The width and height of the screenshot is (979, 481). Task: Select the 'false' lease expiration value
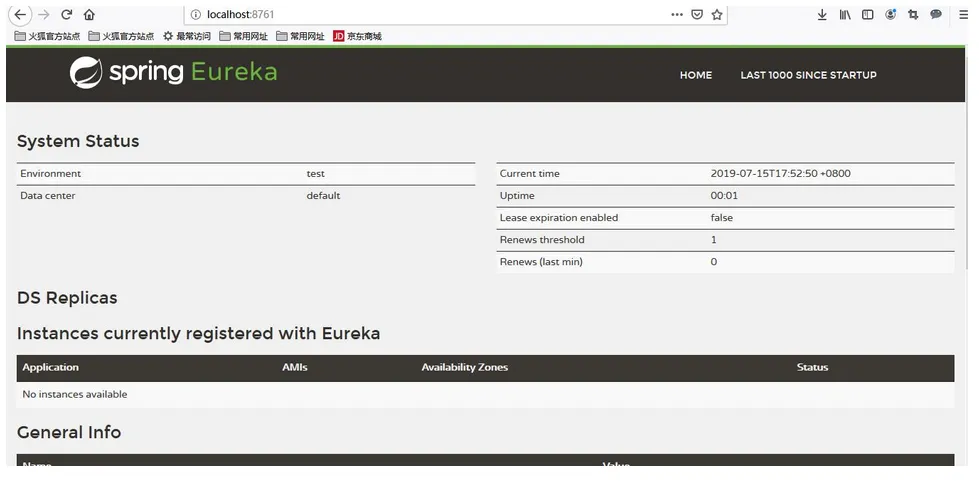[x=722, y=217]
